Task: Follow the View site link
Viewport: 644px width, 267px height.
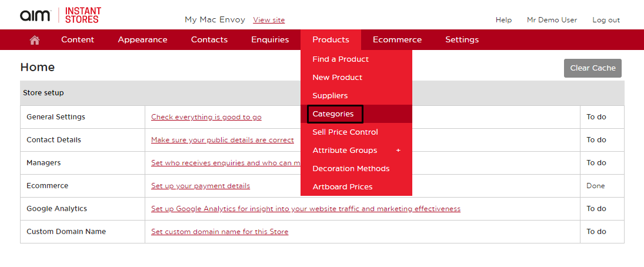Action: pyautogui.click(x=269, y=20)
